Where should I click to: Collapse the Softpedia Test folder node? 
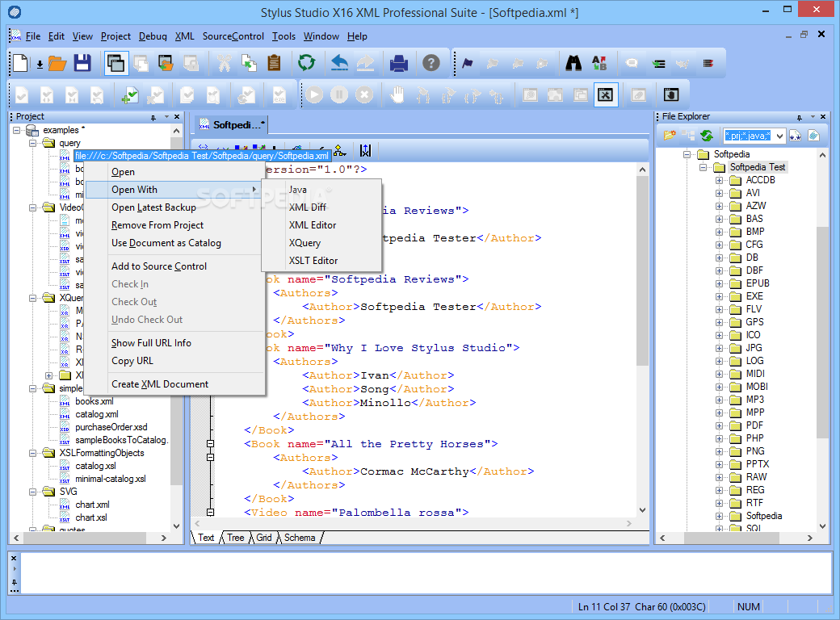[x=703, y=167]
